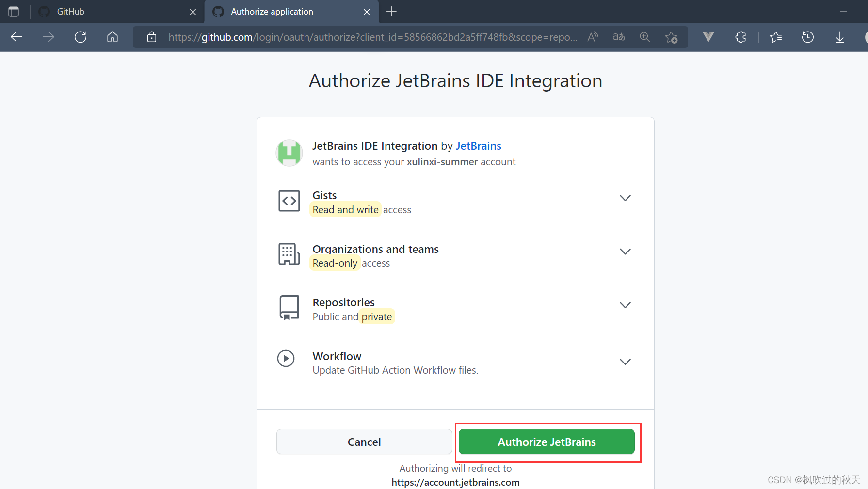Expand the Repositories permission details
868x489 pixels.
625,305
